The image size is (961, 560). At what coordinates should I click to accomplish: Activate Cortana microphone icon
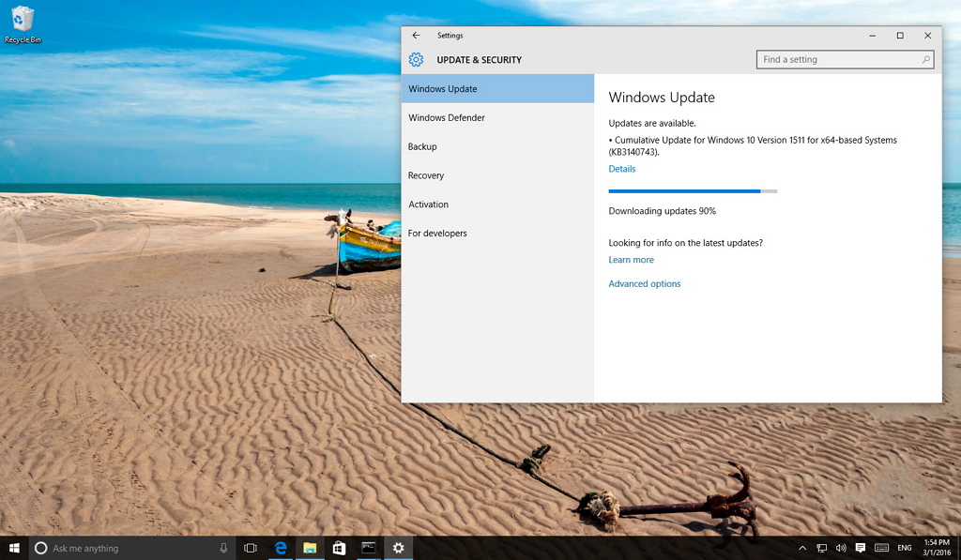[223, 548]
